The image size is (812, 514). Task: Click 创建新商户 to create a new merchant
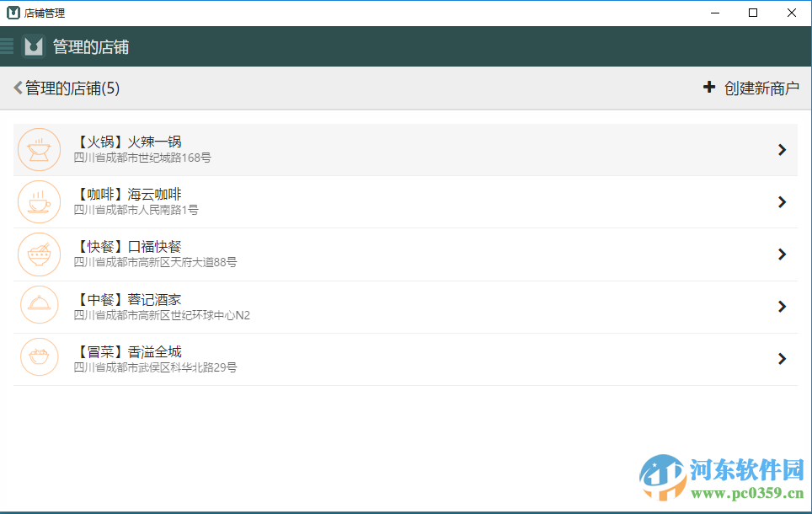point(761,88)
